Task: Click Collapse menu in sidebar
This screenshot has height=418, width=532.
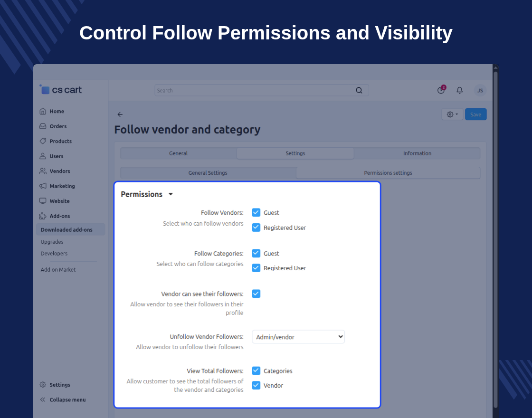Action: click(x=63, y=399)
